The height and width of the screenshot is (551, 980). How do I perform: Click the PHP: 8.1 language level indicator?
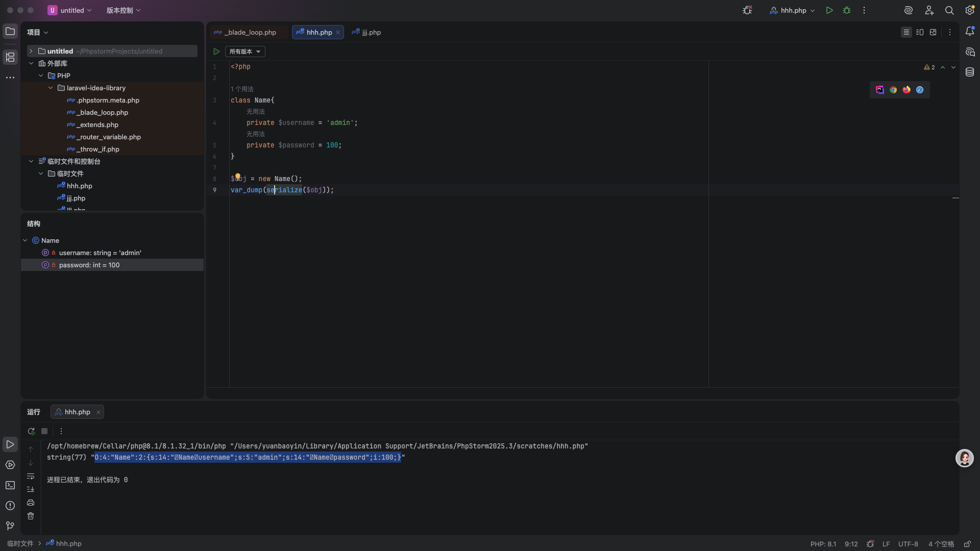823,544
